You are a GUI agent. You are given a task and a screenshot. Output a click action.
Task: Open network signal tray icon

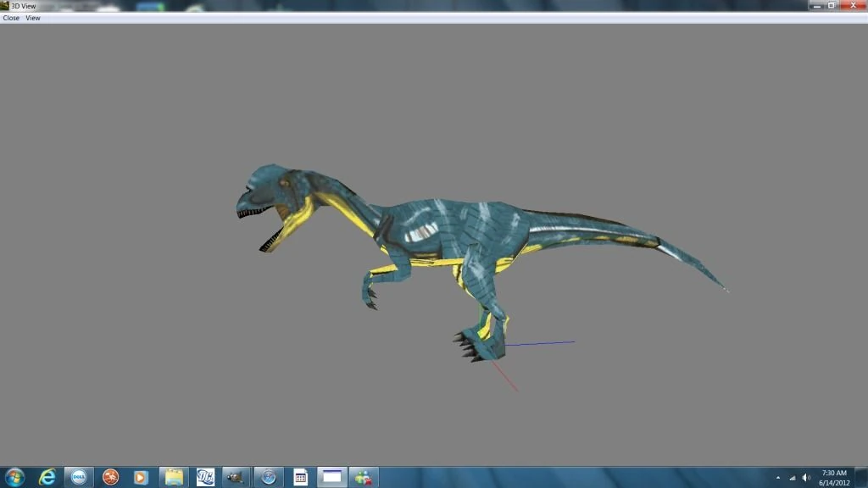(x=793, y=478)
